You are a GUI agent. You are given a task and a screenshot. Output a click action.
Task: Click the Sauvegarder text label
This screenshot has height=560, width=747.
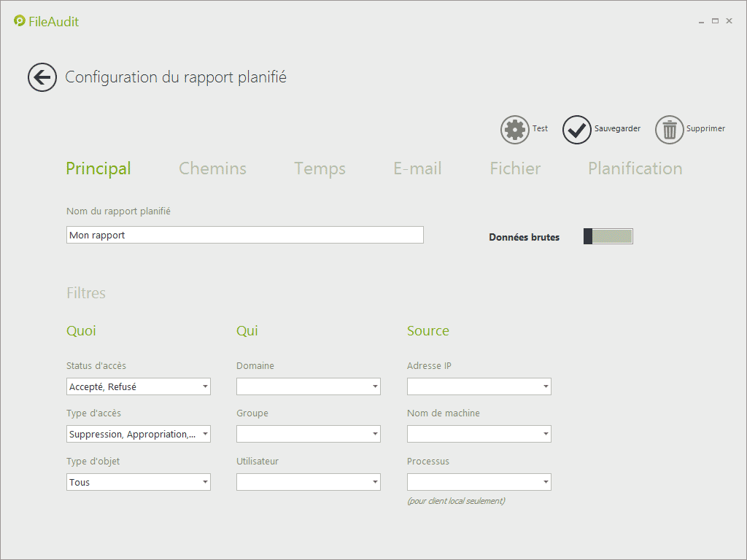coord(617,128)
